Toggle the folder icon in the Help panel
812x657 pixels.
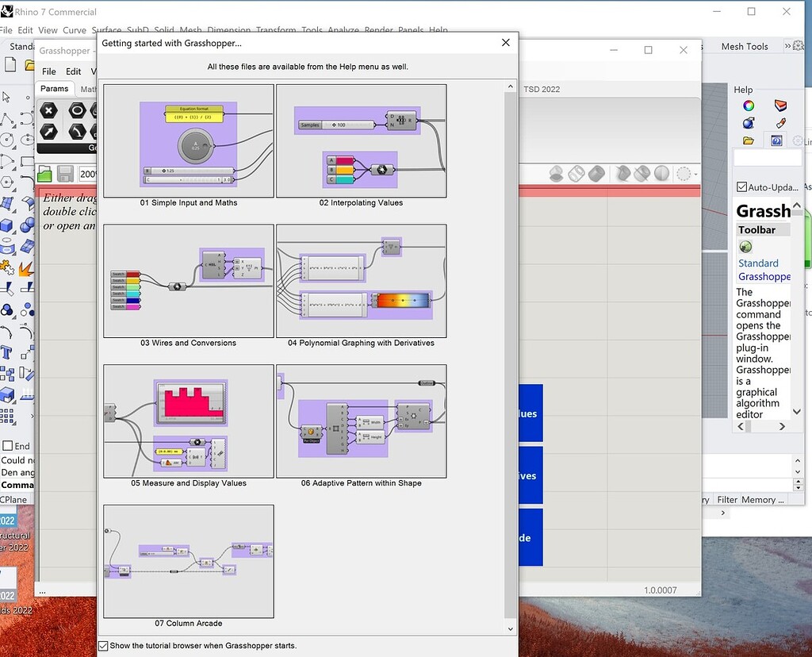tap(749, 140)
